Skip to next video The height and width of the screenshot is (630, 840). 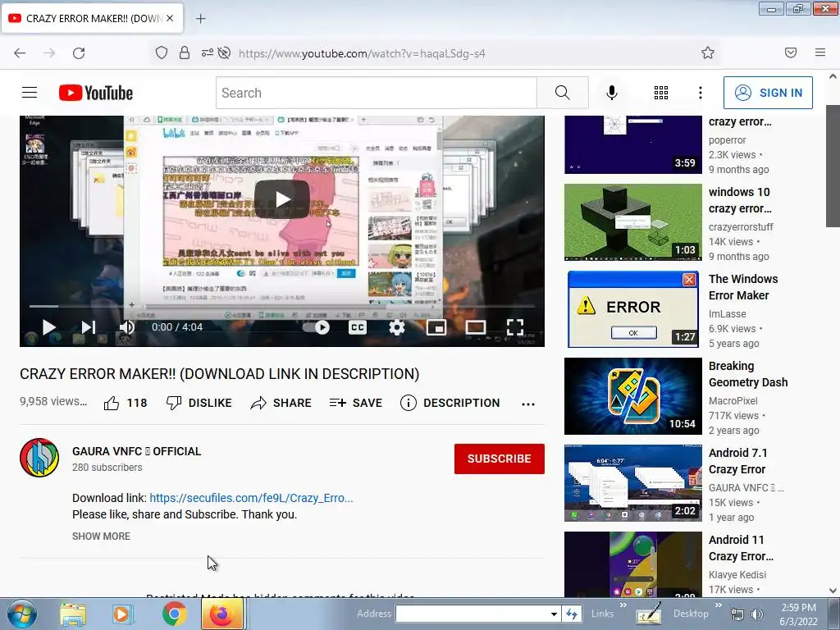(89, 326)
